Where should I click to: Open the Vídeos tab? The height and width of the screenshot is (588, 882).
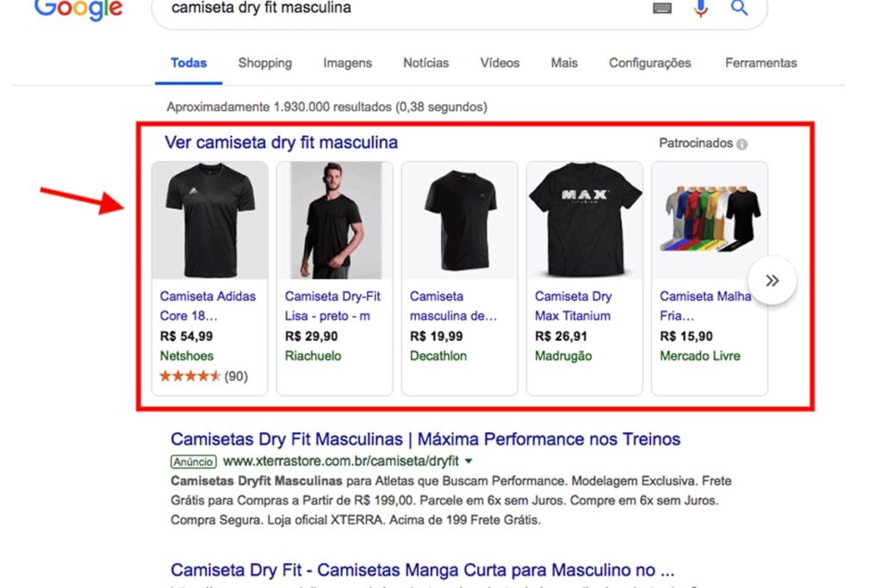(500, 63)
